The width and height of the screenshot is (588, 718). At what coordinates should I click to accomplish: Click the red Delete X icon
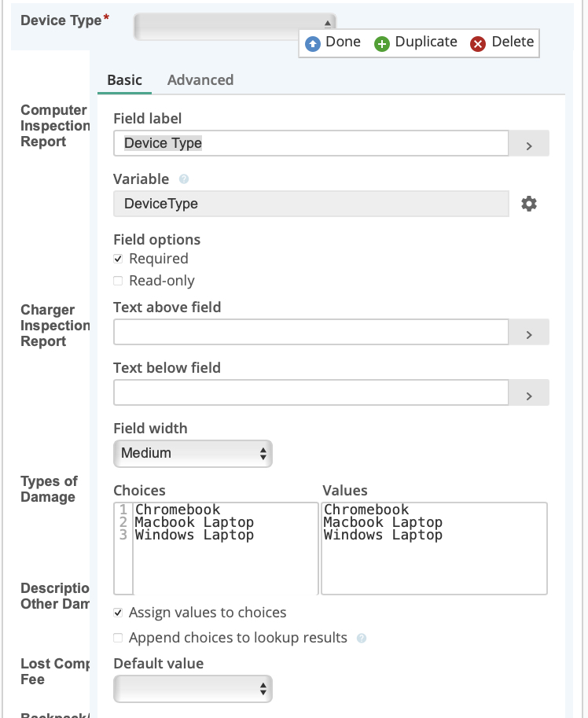pos(478,43)
